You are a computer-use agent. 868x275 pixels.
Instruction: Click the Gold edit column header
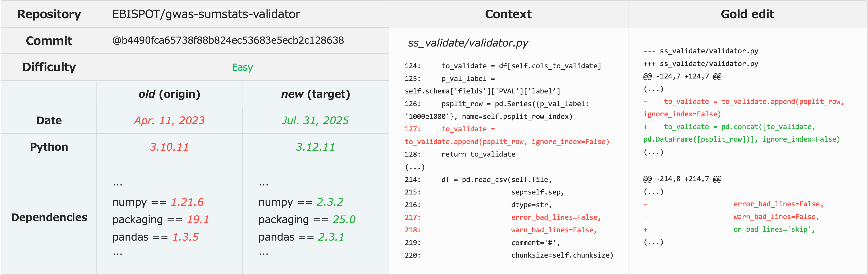click(x=747, y=14)
